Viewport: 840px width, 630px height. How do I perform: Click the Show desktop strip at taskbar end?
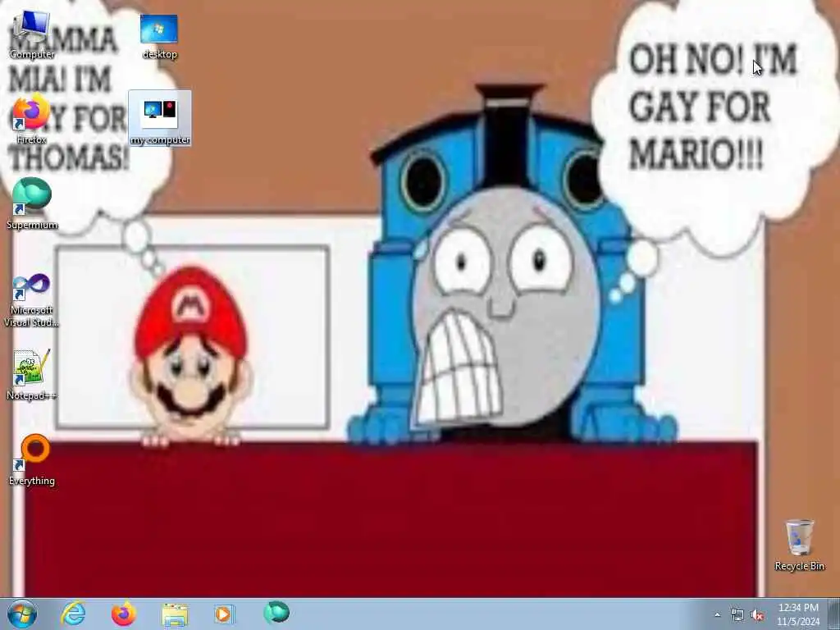[x=834, y=614]
